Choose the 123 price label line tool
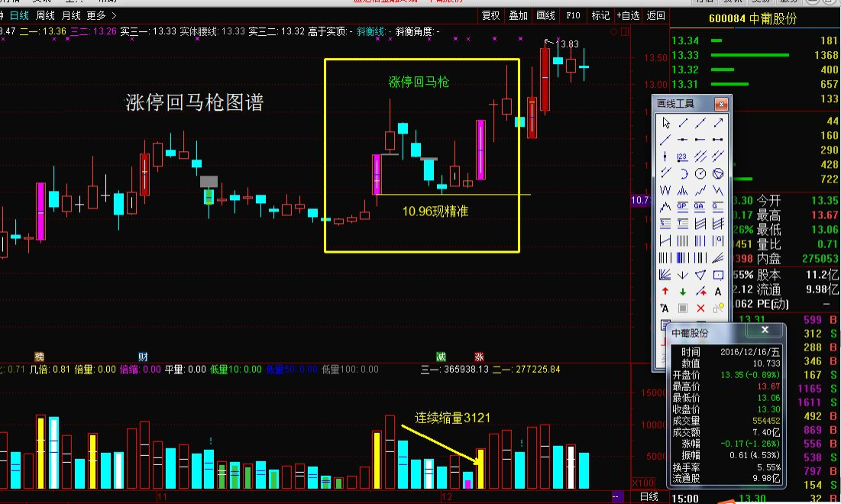Viewport: 841px width, 504px height. pos(682,157)
